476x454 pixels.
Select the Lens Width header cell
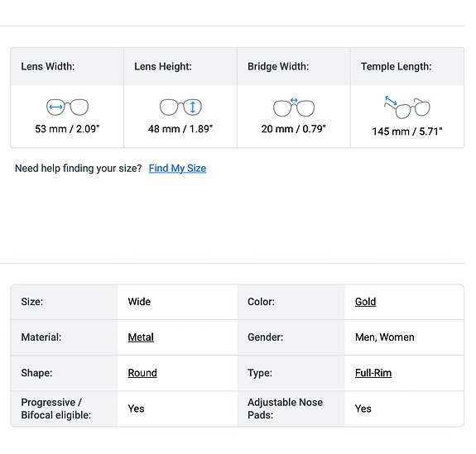[67, 66]
